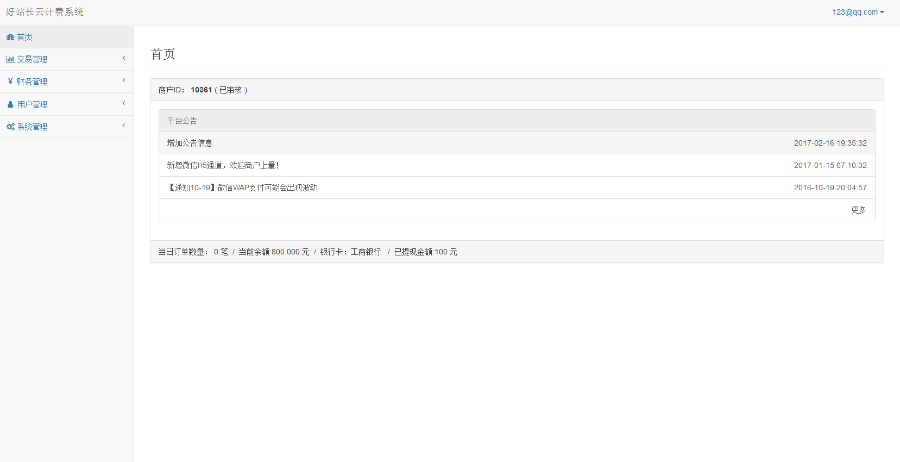Click the dashboard icon beside 首页
This screenshot has height=462, width=900.
coord(10,37)
